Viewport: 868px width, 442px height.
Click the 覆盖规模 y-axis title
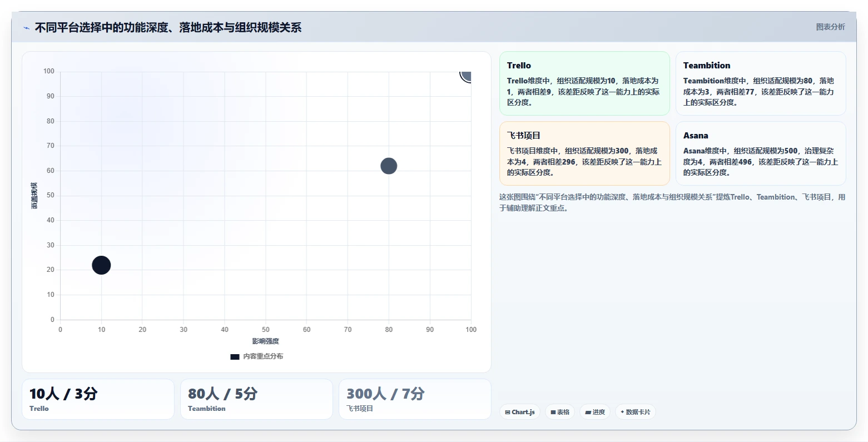point(34,196)
